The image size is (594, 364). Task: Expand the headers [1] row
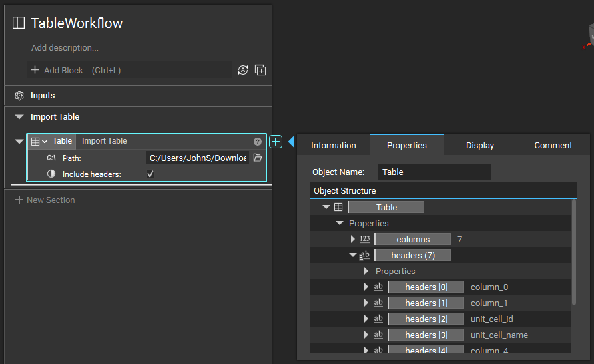pyautogui.click(x=366, y=303)
